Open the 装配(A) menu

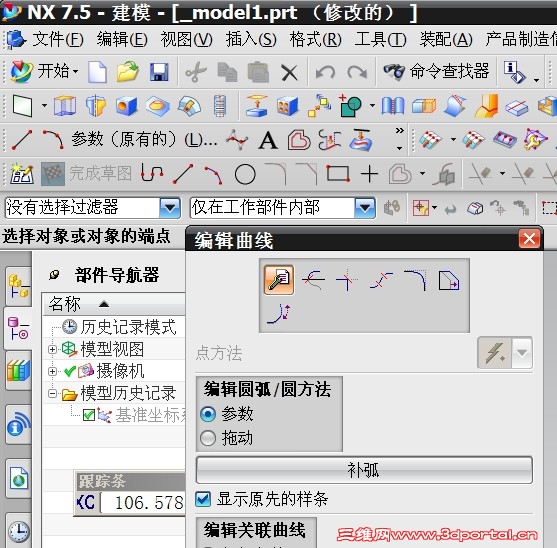pos(446,39)
